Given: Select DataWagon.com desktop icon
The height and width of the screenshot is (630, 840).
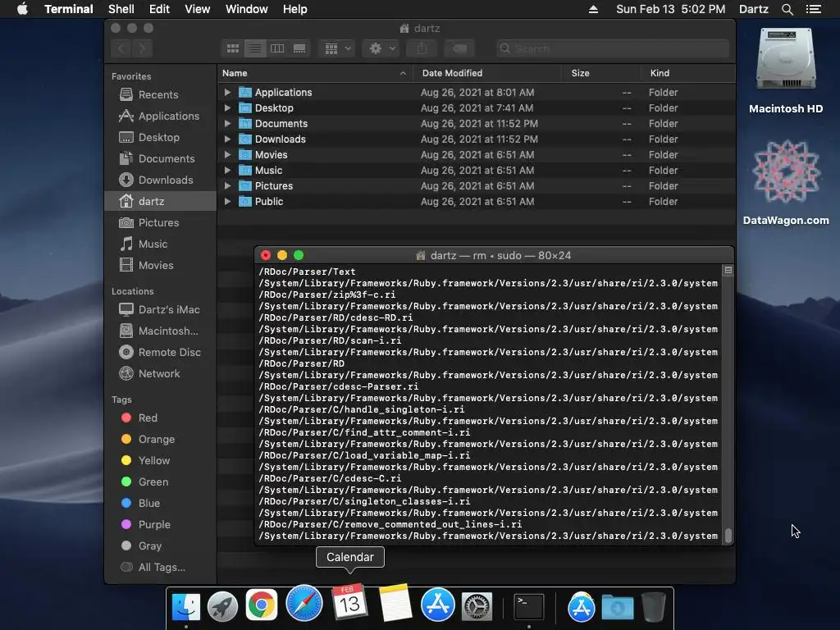Looking at the screenshot, I should 786,171.
